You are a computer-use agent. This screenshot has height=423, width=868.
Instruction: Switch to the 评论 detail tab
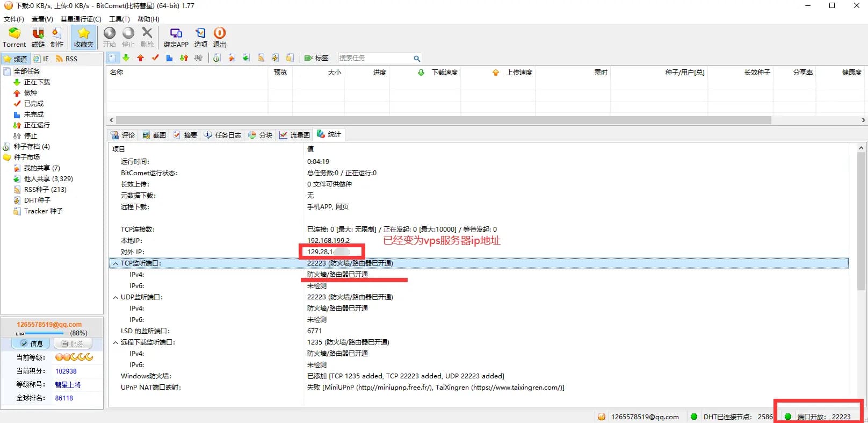pos(123,135)
